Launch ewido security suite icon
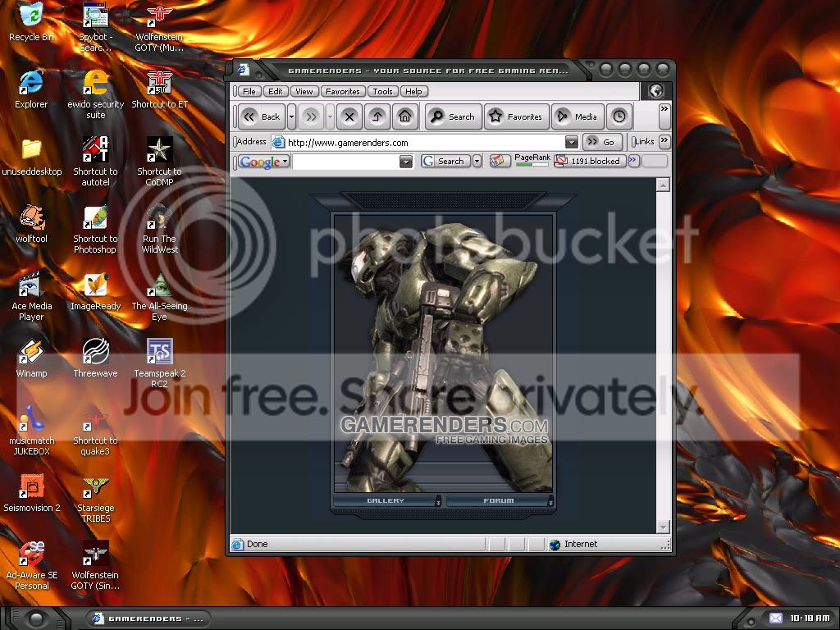 tap(95, 95)
